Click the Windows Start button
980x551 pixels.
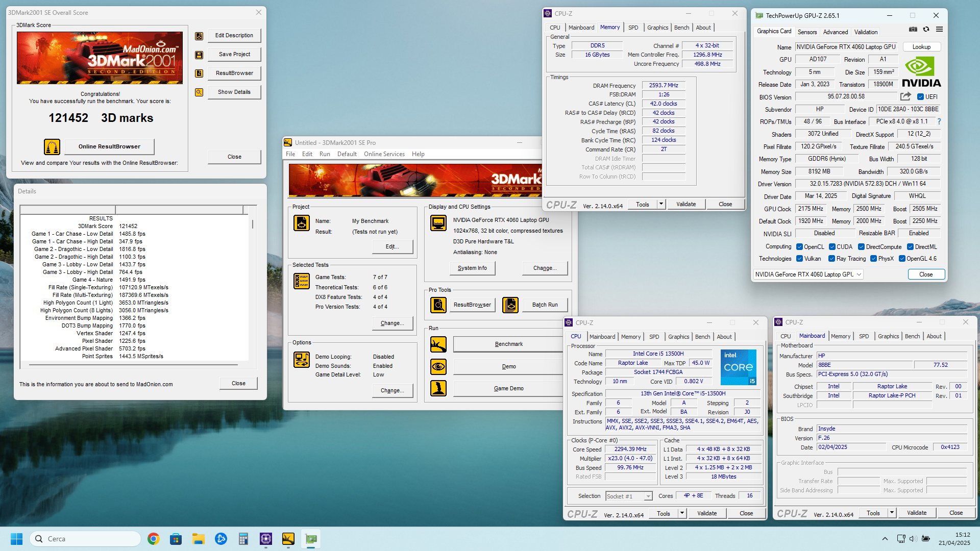[16, 539]
